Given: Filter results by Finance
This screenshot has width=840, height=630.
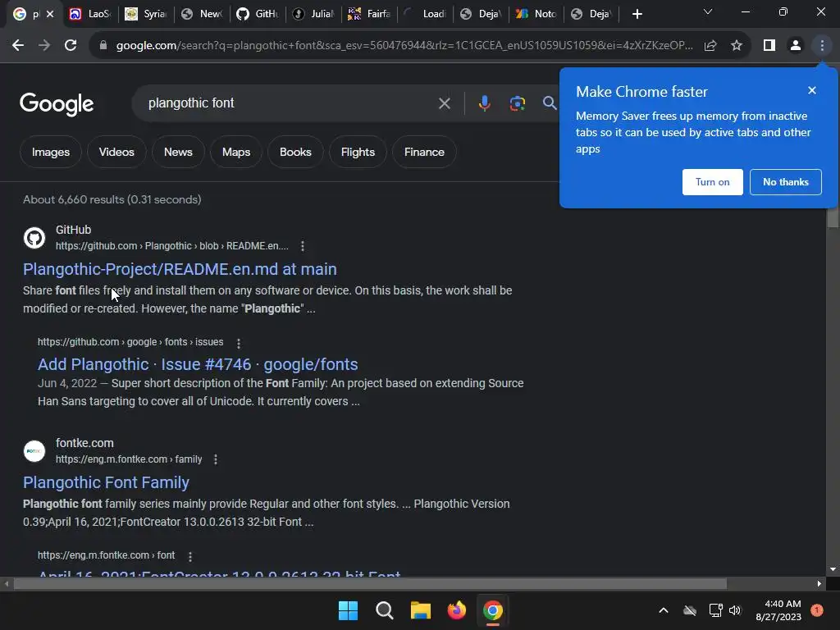Looking at the screenshot, I should click(x=424, y=152).
